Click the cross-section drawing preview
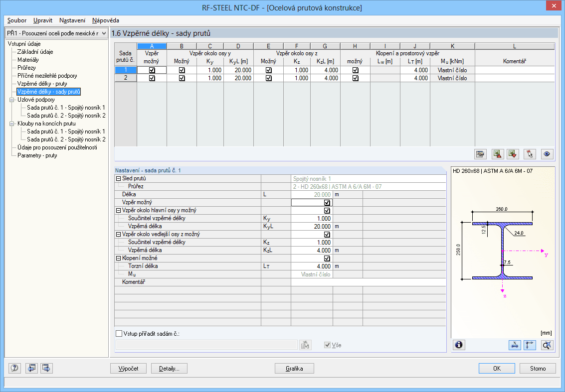 click(x=502, y=254)
